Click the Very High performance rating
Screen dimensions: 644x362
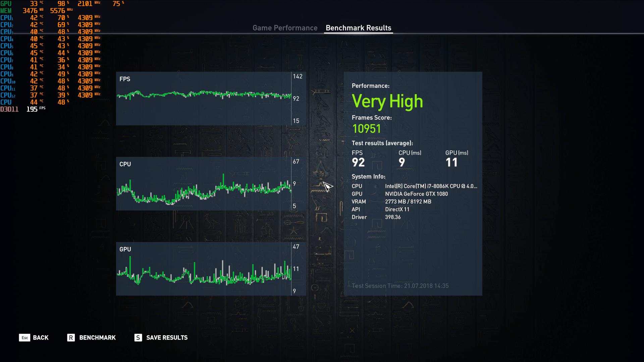(387, 101)
